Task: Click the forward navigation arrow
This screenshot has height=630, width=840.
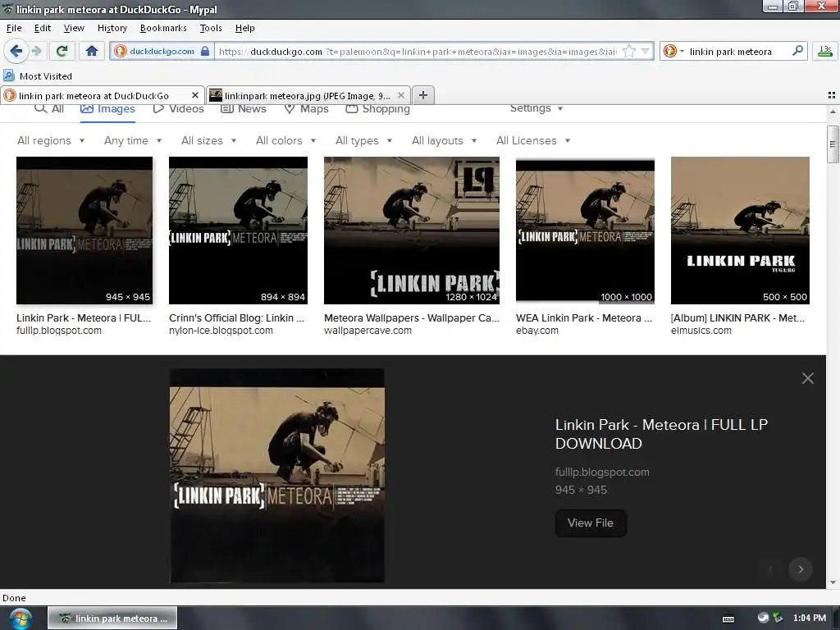Action: click(36, 51)
